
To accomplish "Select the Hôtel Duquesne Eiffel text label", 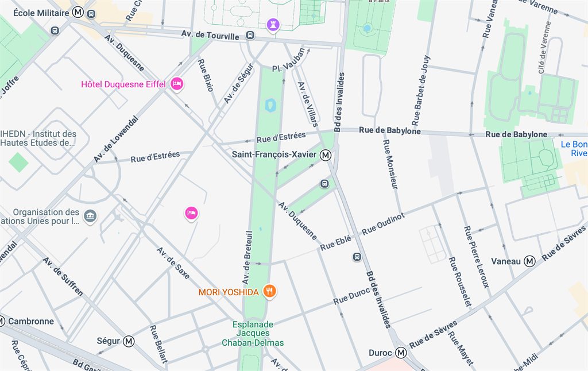I will [x=123, y=84].
